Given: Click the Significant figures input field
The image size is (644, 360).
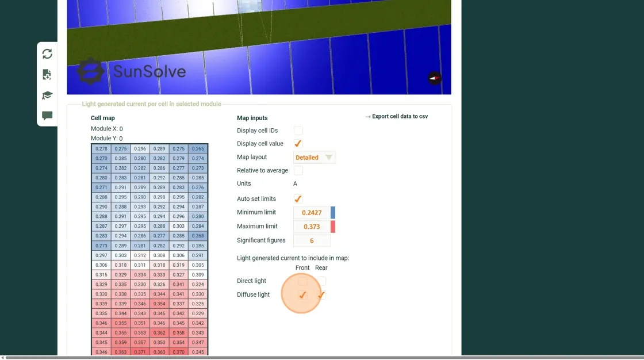Looking at the screenshot, I should [x=312, y=241].
